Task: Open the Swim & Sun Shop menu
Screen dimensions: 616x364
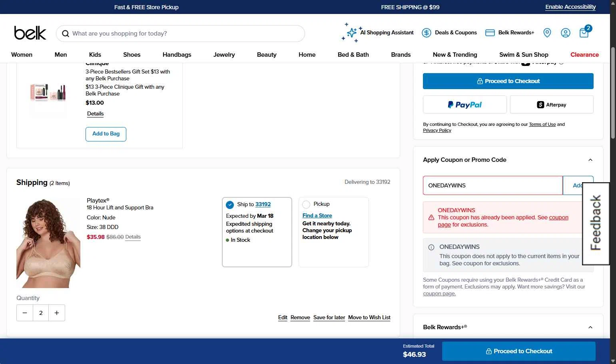Action: coord(524,55)
